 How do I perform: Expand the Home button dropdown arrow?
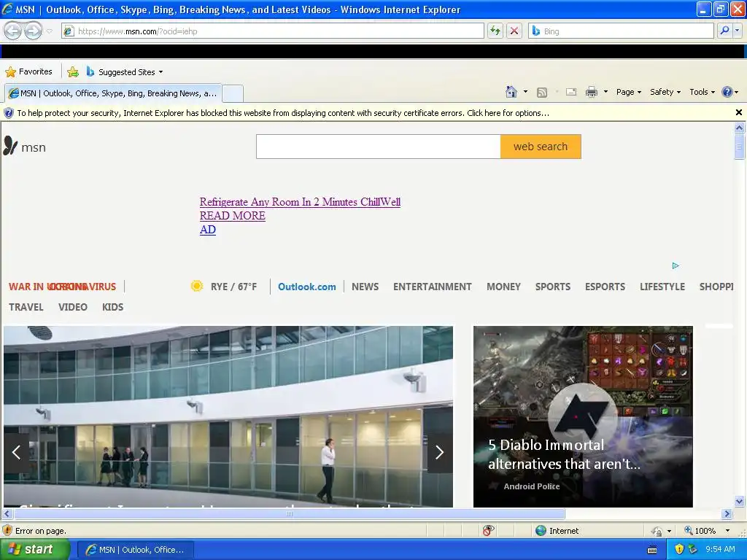[525, 92]
